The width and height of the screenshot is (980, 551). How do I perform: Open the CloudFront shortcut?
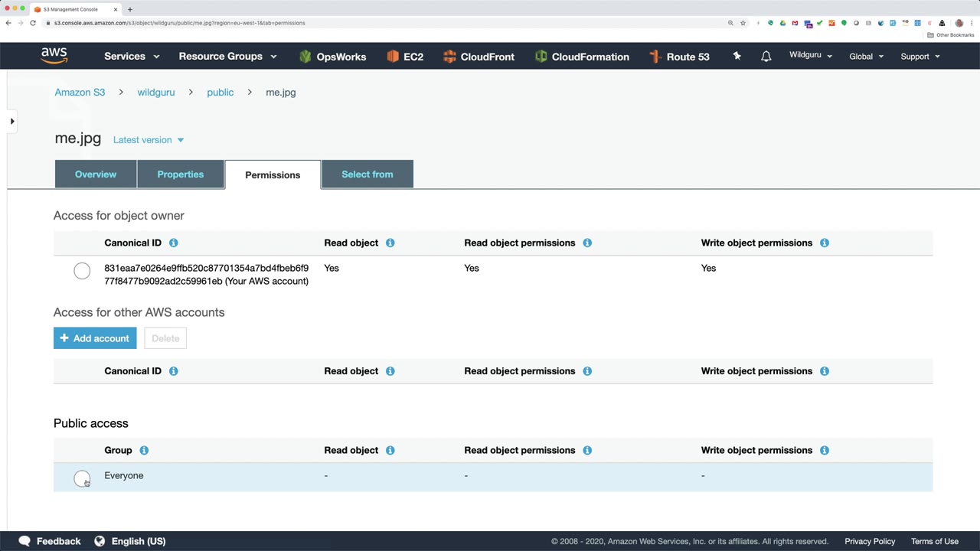(x=479, y=57)
